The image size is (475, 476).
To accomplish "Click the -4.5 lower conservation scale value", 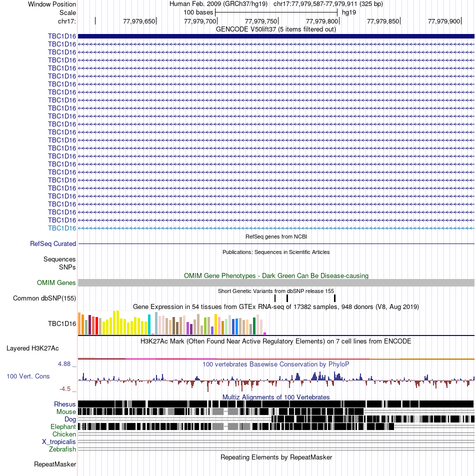I will (65, 389).
